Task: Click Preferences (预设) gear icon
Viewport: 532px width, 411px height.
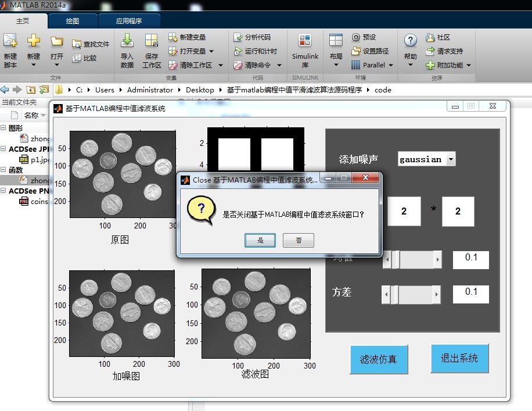Action: point(355,37)
